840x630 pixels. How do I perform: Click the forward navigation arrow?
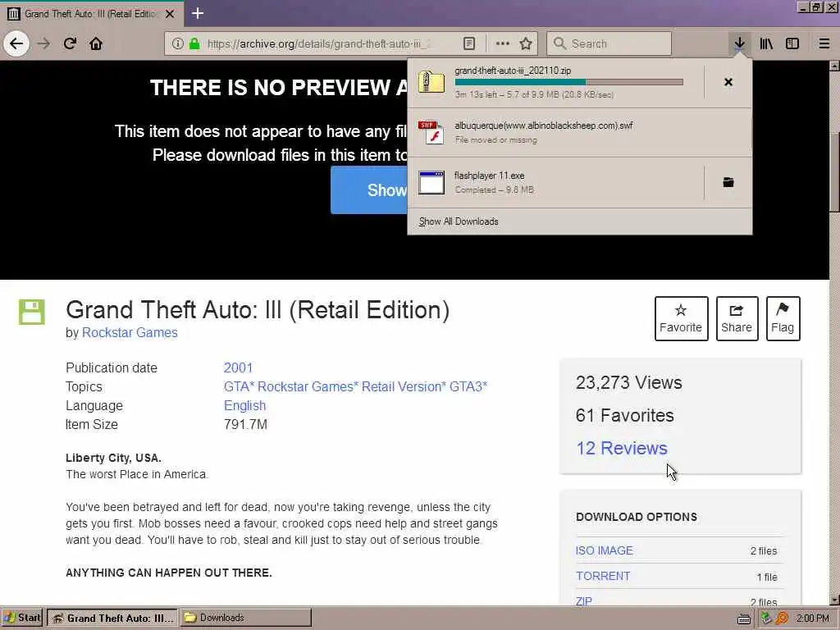coord(43,43)
